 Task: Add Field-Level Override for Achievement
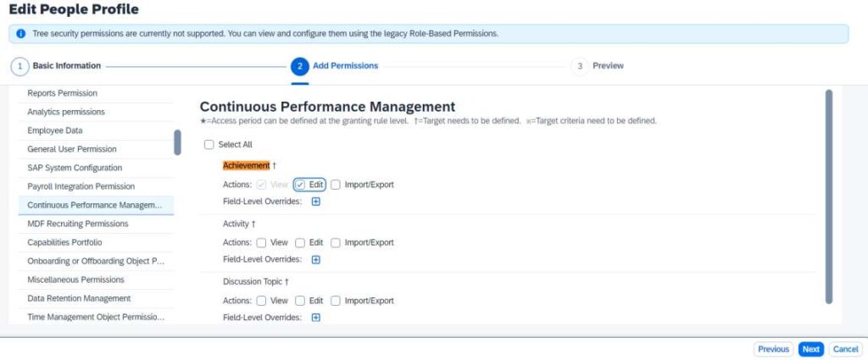315,202
